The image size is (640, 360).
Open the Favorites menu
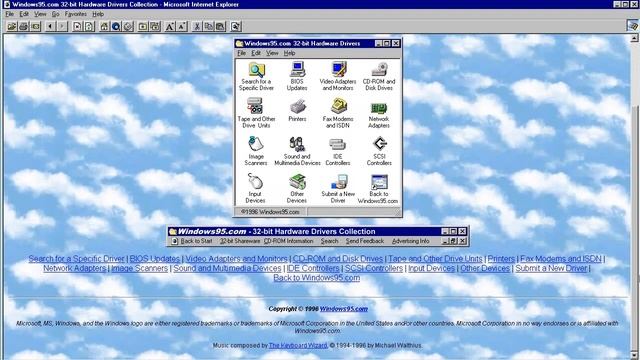76,14
